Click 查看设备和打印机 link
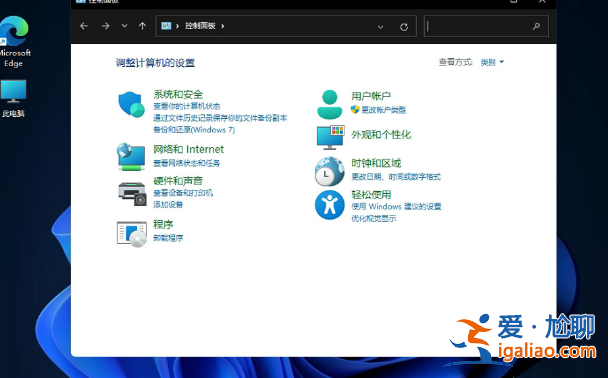 tap(183, 193)
